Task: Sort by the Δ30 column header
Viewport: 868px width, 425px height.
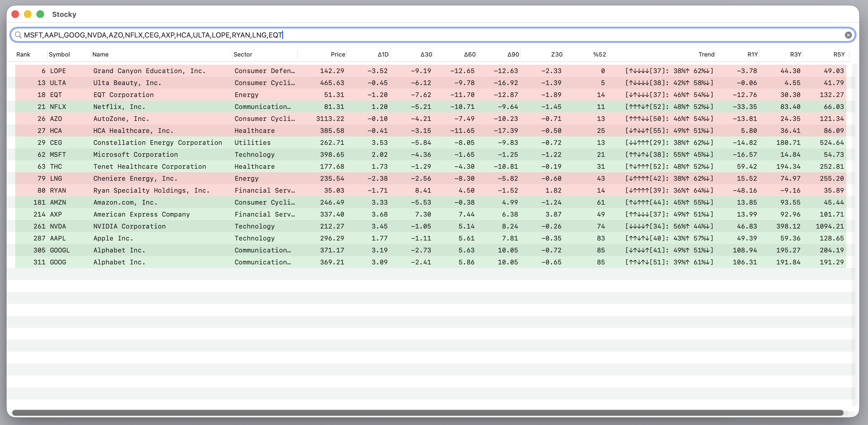Action: (426, 54)
